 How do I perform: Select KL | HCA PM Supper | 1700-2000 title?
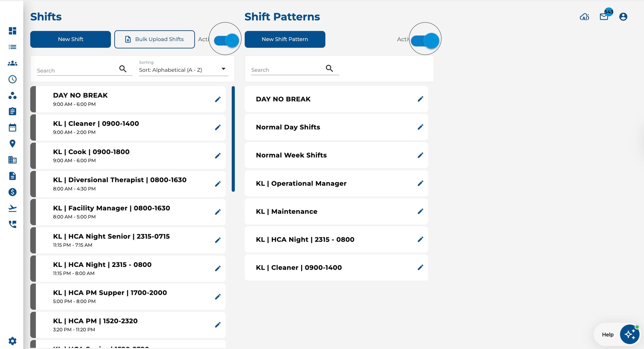[x=110, y=293]
